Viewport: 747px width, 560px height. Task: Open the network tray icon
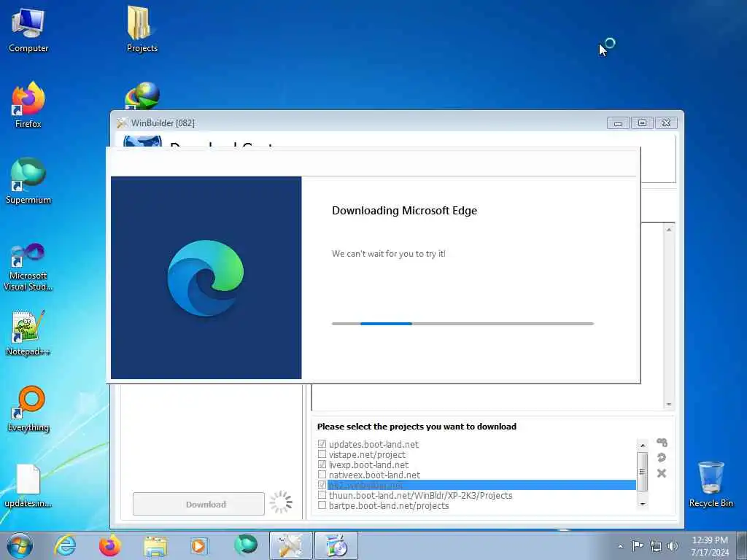coord(656,546)
